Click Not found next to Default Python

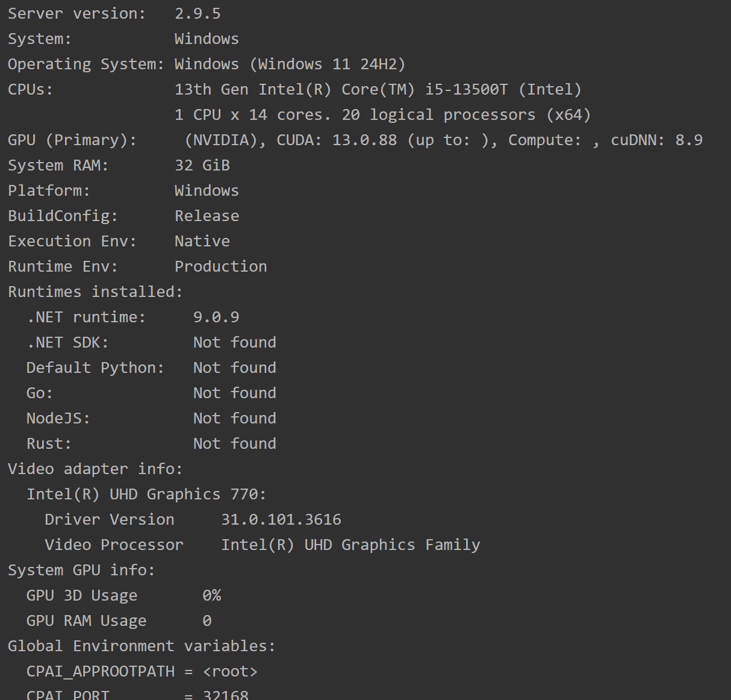[x=234, y=367]
